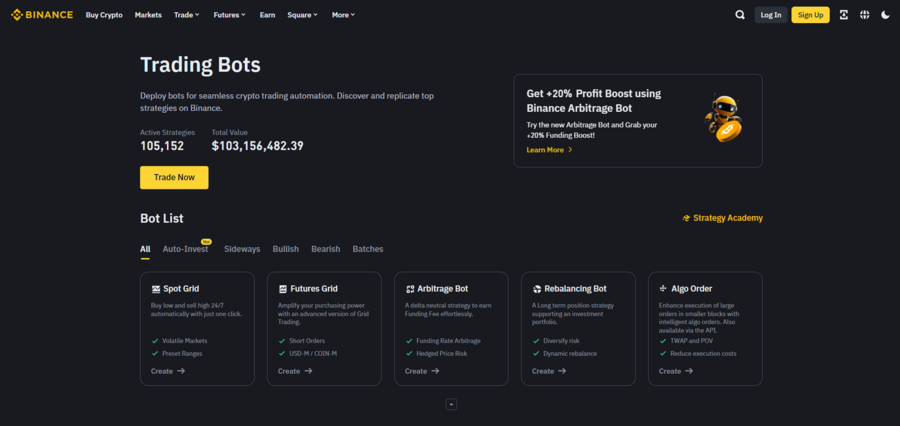Click the Algo Order card title

tap(692, 289)
